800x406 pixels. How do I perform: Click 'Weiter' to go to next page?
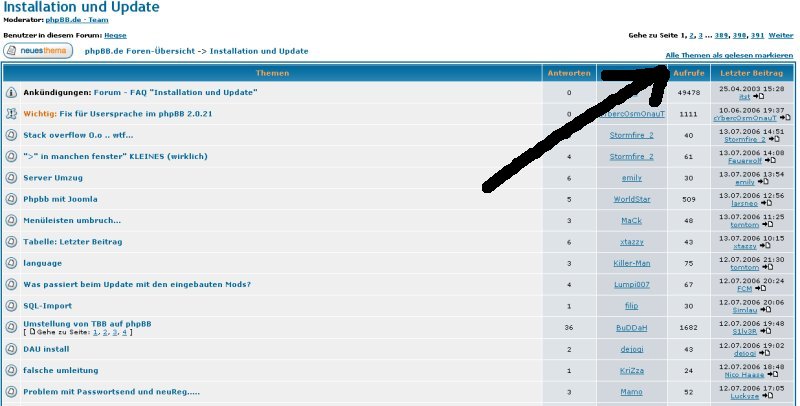[x=781, y=35]
